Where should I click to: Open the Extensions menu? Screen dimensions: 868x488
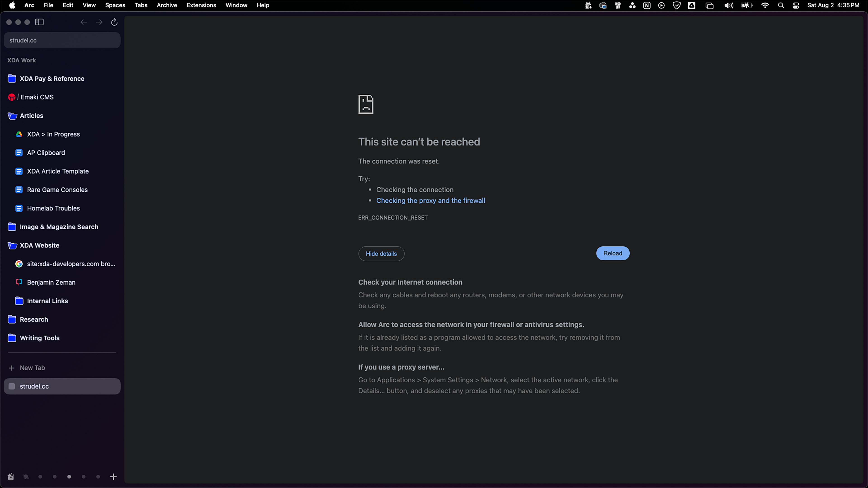click(x=201, y=5)
